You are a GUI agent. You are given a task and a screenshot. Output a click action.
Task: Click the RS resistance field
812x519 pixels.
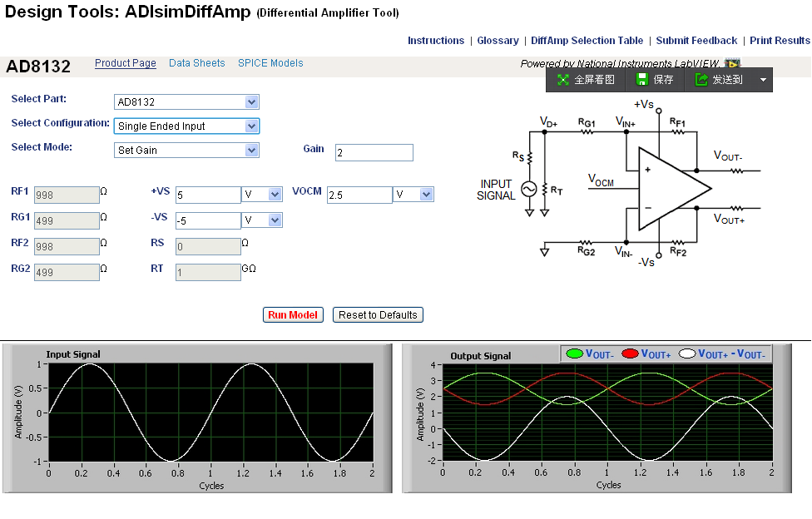click(x=208, y=246)
